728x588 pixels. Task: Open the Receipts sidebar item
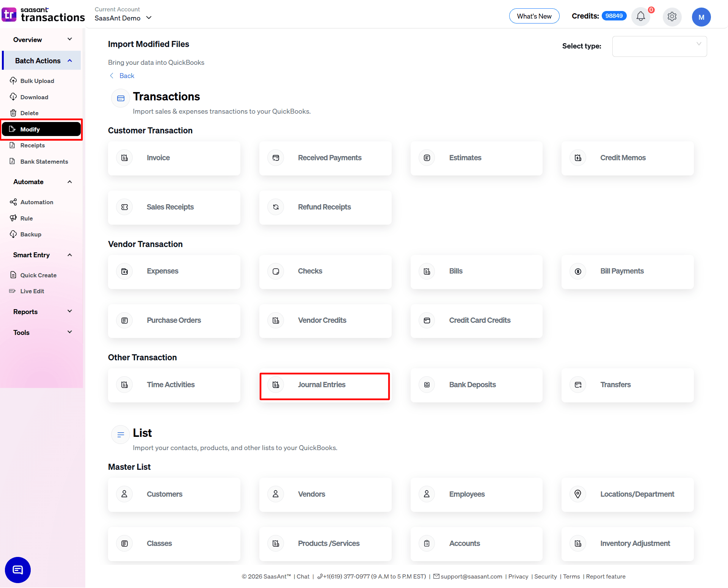click(32, 145)
